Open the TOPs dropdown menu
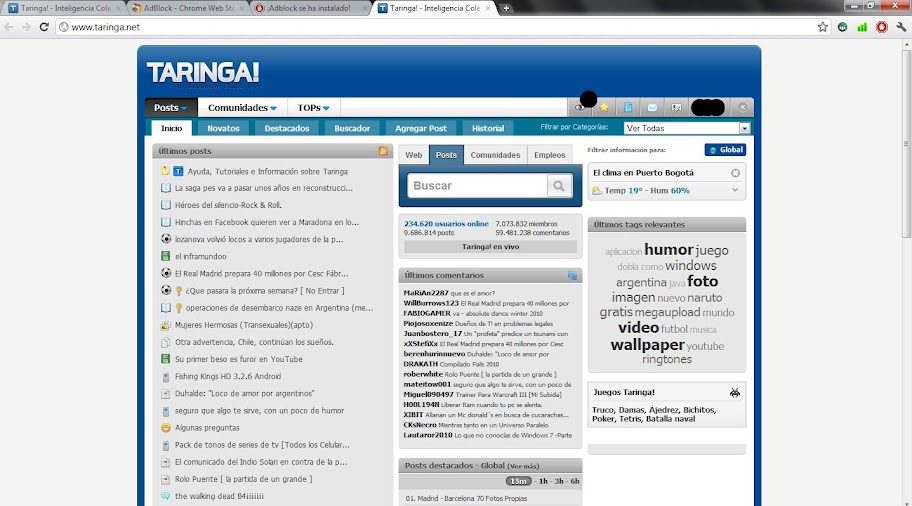Image resolution: width=912 pixels, height=506 pixels. click(x=314, y=108)
